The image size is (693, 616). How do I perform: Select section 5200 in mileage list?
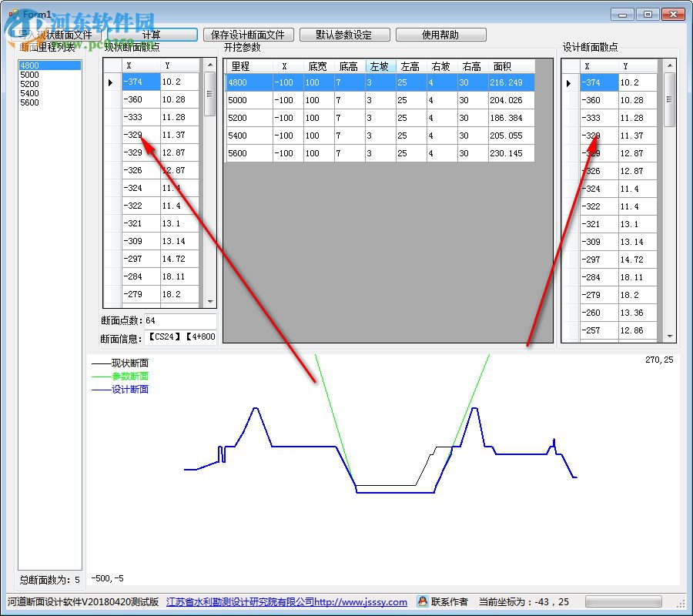click(49, 84)
